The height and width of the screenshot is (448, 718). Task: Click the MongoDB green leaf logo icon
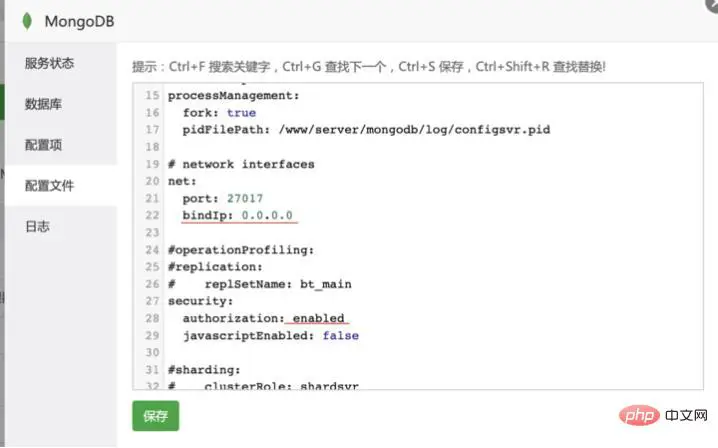[27, 21]
